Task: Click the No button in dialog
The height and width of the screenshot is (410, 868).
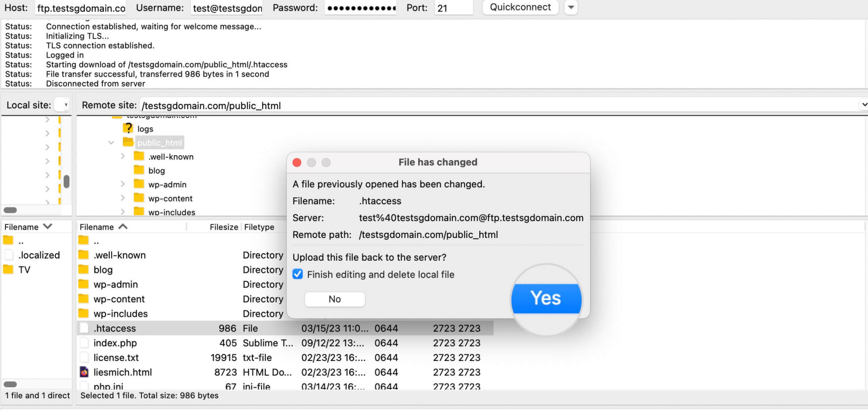Action: (335, 299)
